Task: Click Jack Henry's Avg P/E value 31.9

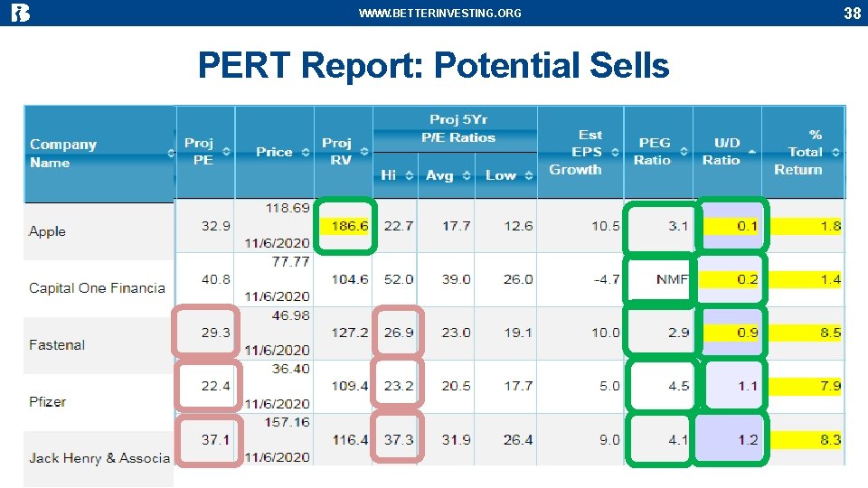Action: (x=456, y=440)
